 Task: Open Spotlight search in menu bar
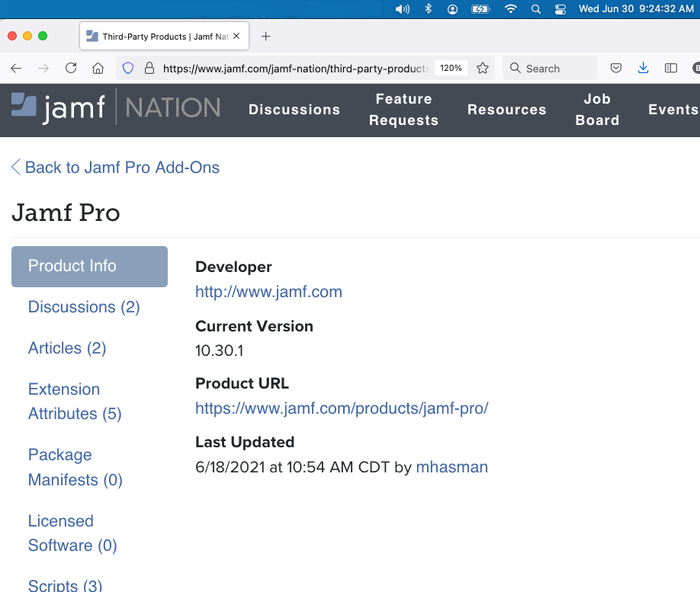point(536,9)
